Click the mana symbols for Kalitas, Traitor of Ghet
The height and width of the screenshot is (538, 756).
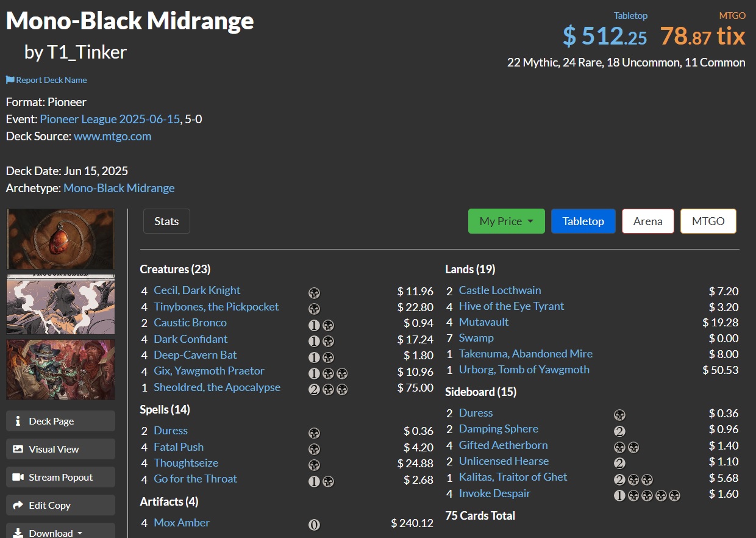click(x=633, y=479)
